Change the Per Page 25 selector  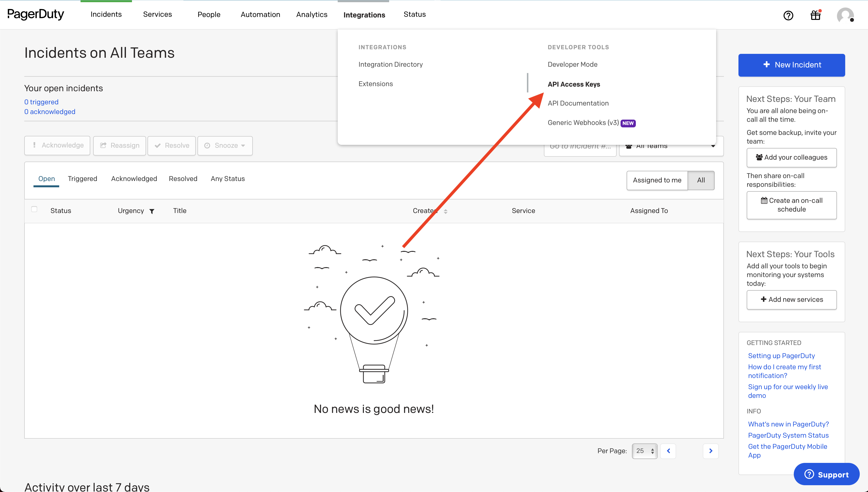644,451
